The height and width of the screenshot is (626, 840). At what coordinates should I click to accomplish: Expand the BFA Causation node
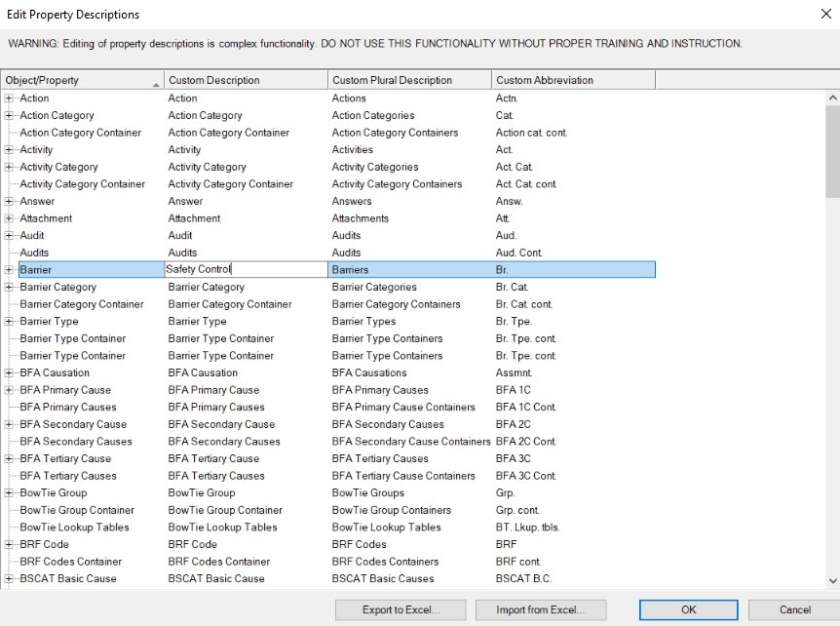[x=10, y=373]
